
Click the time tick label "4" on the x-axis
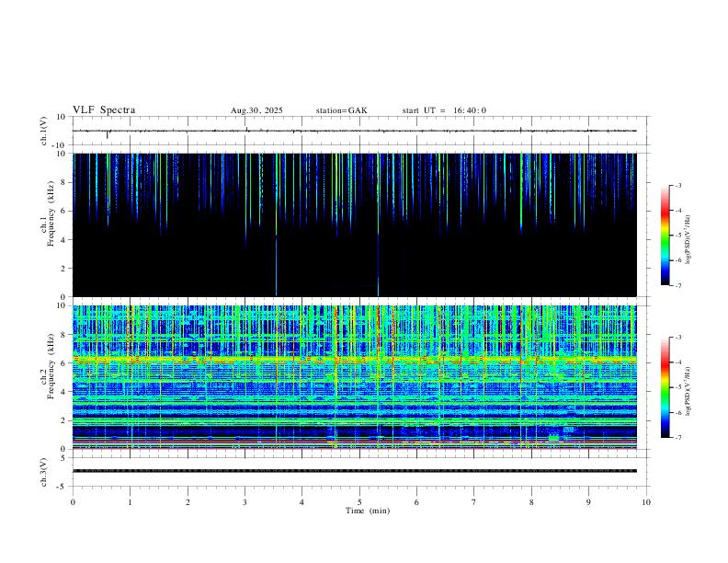click(301, 502)
